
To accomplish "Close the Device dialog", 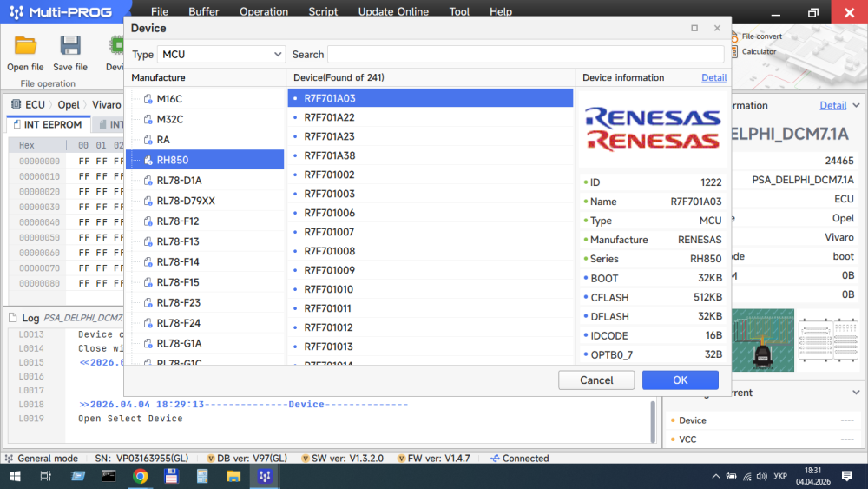I will pos(717,28).
